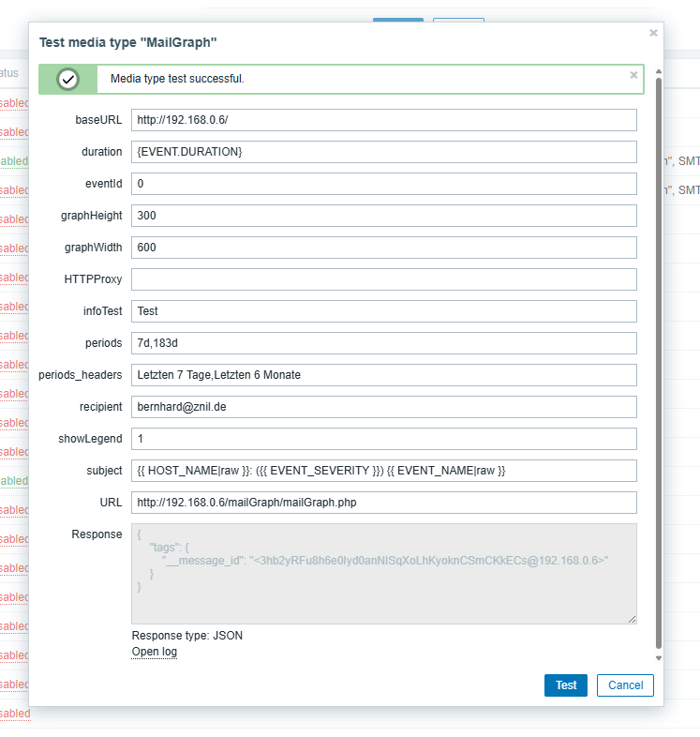Edit the showLegend field
This screenshot has height=737, width=700.
click(x=383, y=439)
